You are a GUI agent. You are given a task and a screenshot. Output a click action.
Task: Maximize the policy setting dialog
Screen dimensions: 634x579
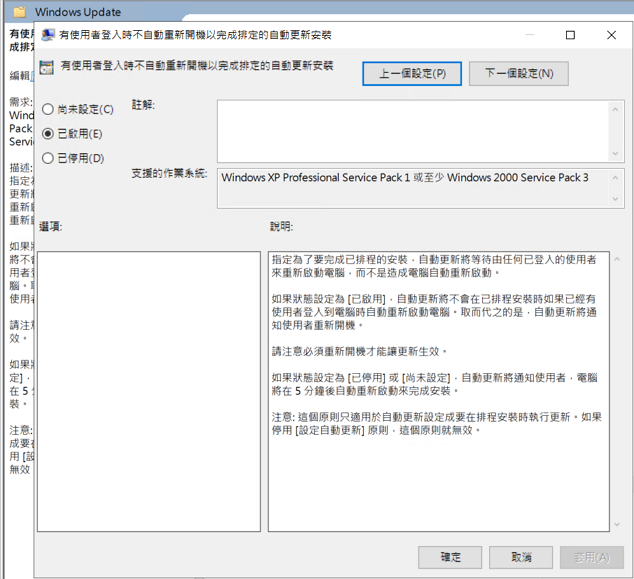coord(570,35)
